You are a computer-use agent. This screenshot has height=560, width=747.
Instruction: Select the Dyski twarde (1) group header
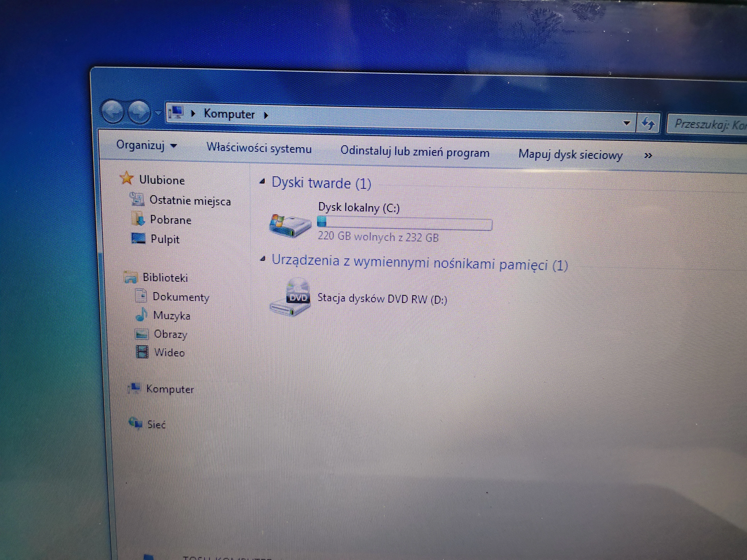click(322, 183)
